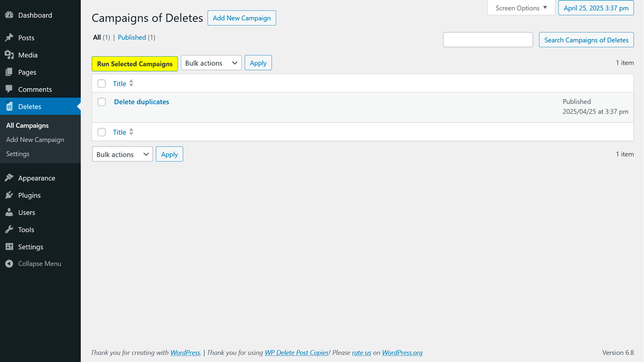Open Settings under Deletes submenu
The height and width of the screenshot is (362, 644).
coord(18,154)
